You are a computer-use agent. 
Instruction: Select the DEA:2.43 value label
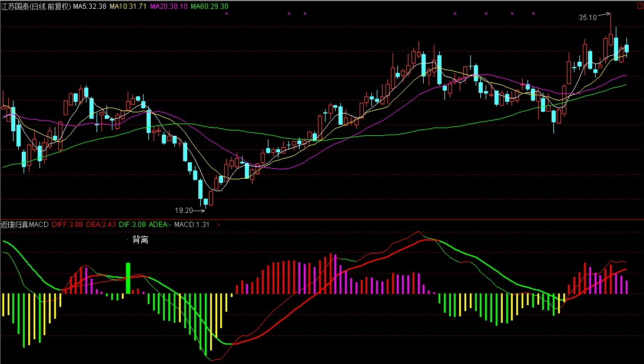point(101,225)
